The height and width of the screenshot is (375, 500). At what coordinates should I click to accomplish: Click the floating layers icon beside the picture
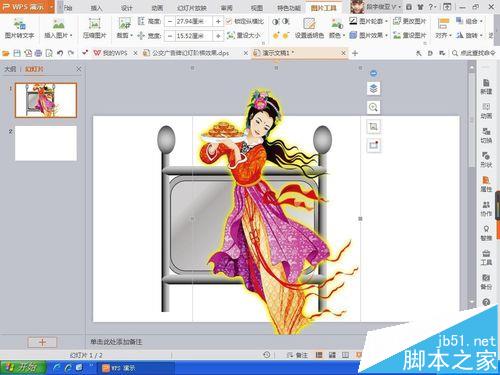pos(373,89)
